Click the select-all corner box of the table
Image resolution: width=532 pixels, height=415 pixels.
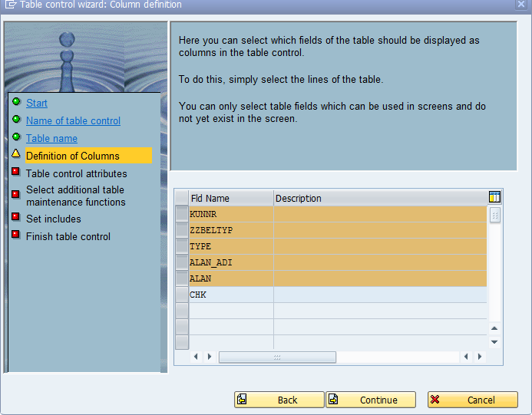click(x=182, y=198)
